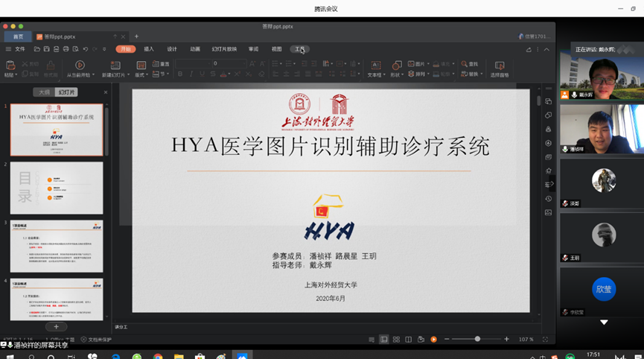Open the 选择窗格 selection pane
Screen dimensions: 644x359
[499, 65]
